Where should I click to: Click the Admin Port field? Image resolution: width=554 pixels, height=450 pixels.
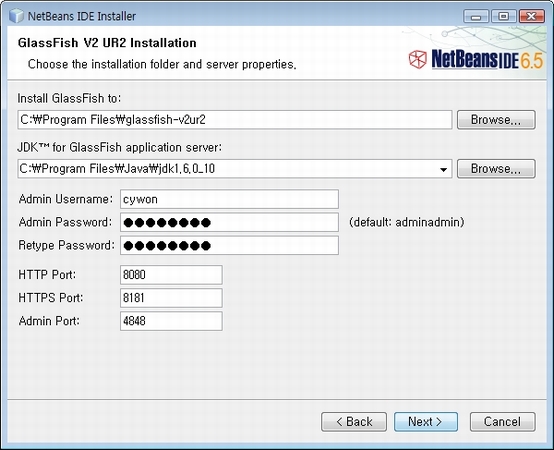coord(171,321)
